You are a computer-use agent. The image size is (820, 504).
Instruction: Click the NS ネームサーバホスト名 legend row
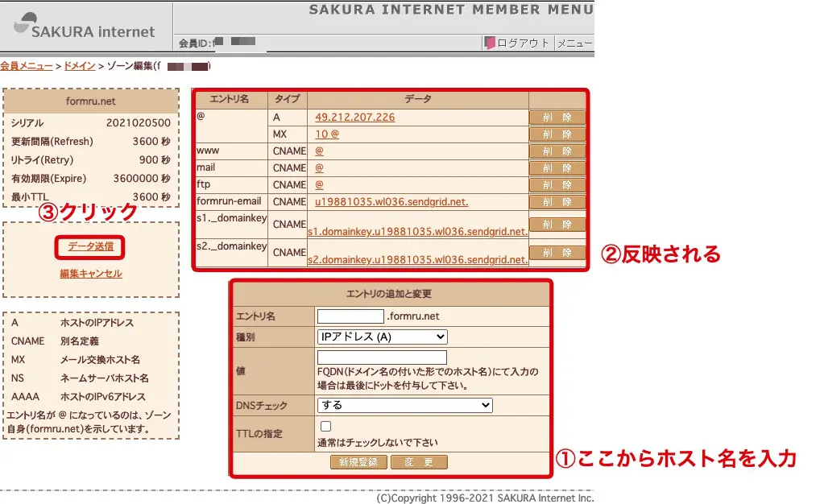click(80, 378)
